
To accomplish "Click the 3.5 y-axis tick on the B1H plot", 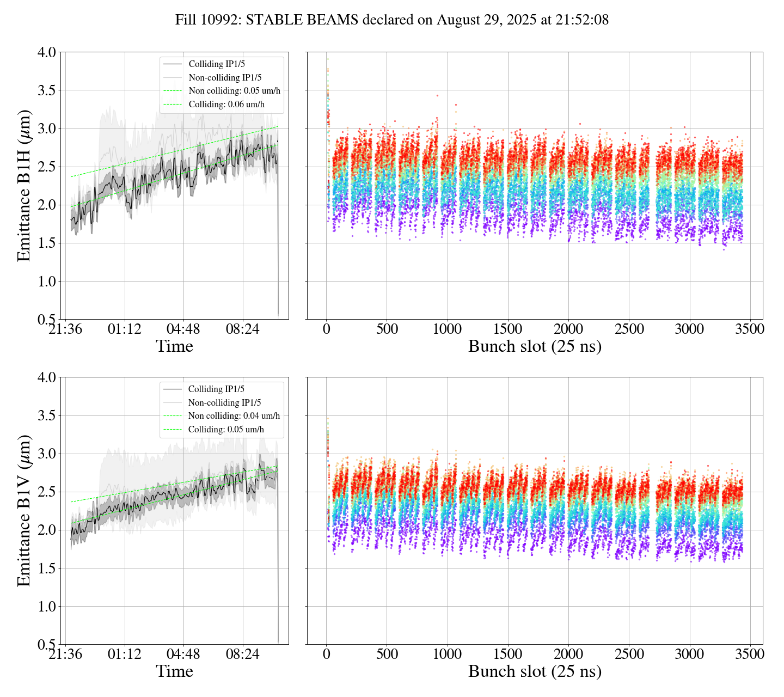I will [x=46, y=90].
